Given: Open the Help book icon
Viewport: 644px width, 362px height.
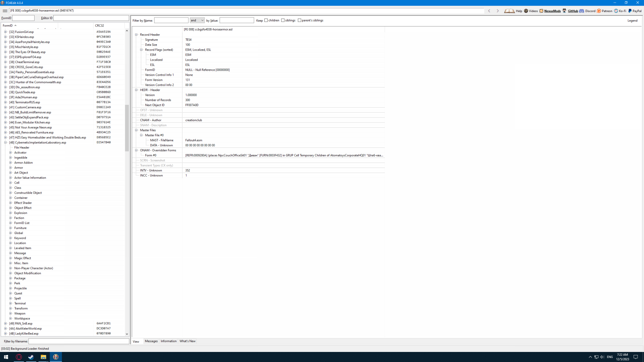Looking at the screenshot, I should tap(509, 11).
